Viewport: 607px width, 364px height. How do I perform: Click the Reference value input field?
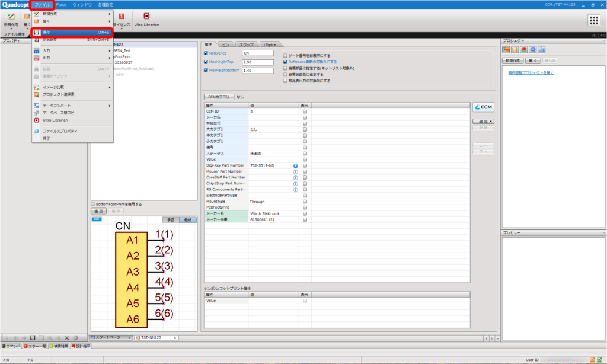pyautogui.click(x=258, y=53)
